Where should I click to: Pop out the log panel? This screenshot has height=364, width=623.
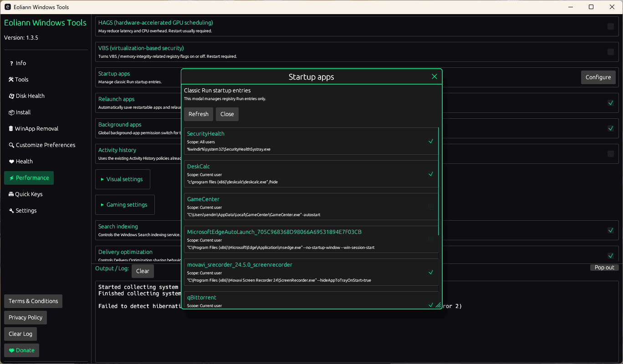coord(604,268)
